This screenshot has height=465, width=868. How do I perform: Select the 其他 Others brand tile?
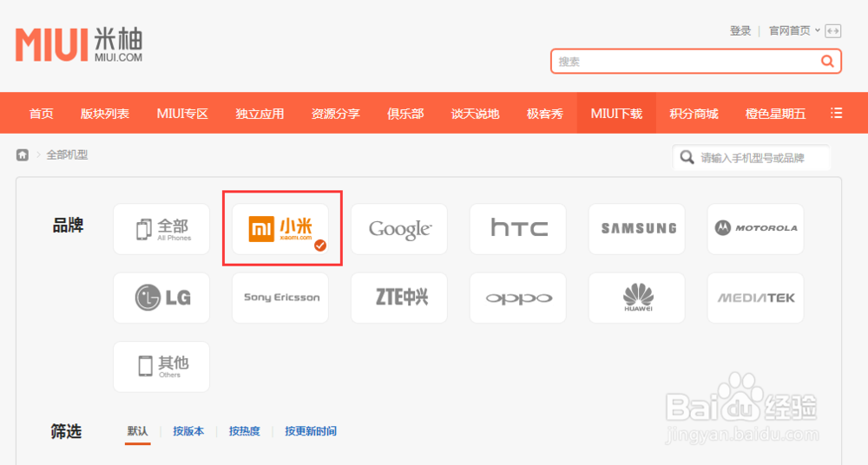tap(161, 366)
